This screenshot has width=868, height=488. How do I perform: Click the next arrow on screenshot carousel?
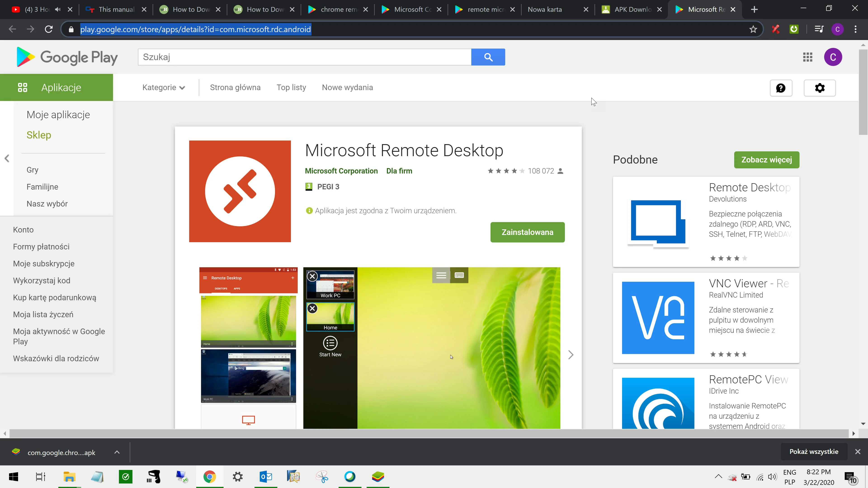point(571,355)
